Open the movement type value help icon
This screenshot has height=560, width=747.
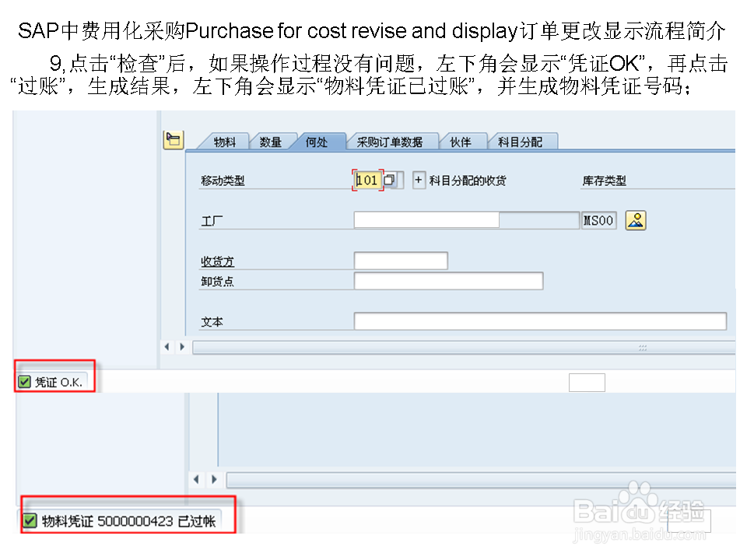coord(390,180)
